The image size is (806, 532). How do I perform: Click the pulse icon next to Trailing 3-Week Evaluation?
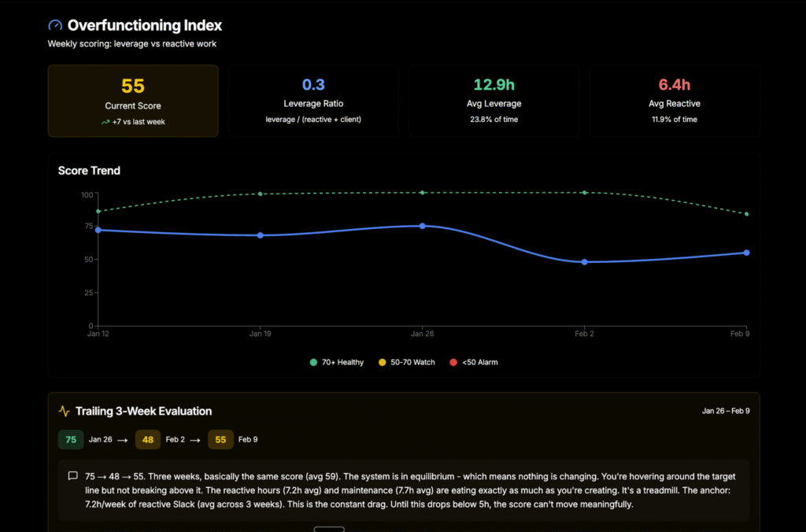point(62,411)
